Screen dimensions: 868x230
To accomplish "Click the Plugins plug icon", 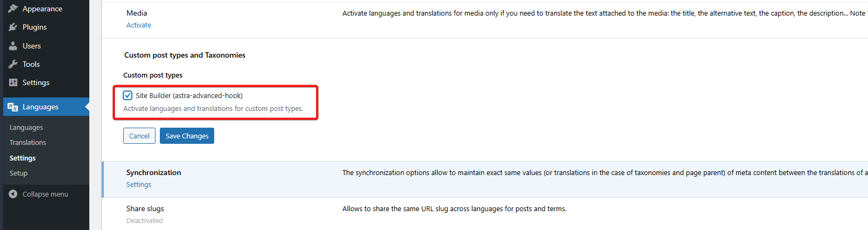I will point(13,27).
